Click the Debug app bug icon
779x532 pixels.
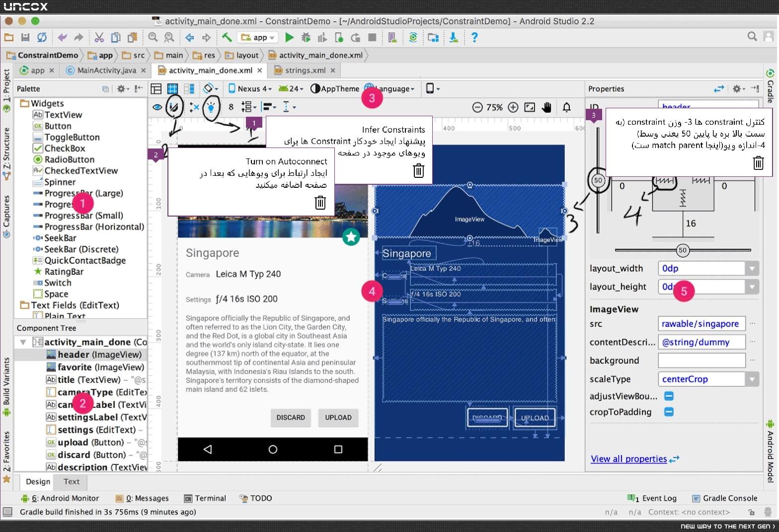pyautogui.click(x=306, y=37)
